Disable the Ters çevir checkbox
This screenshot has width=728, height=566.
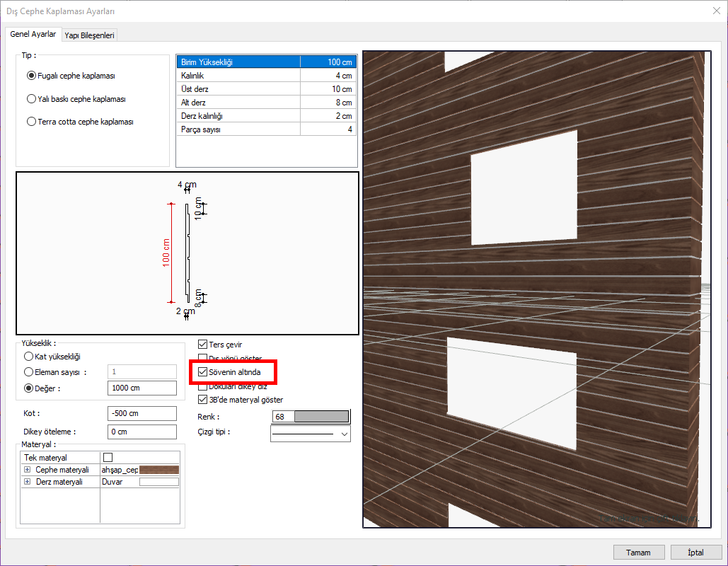point(203,345)
